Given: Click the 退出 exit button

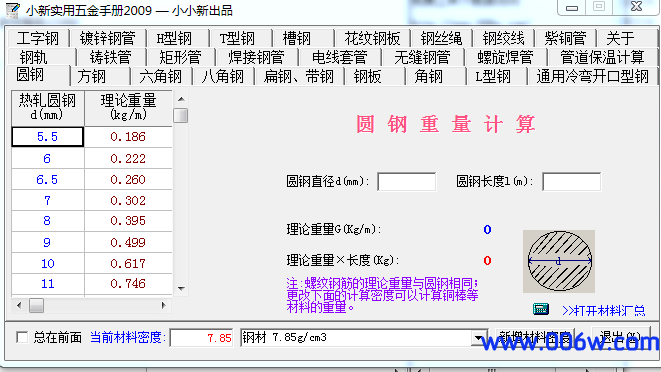Looking at the screenshot, I should [621, 337].
